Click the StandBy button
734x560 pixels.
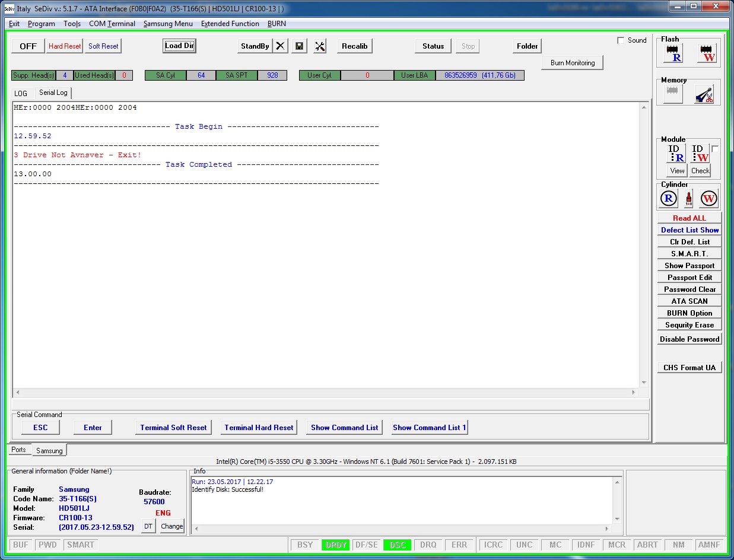point(255,46)
